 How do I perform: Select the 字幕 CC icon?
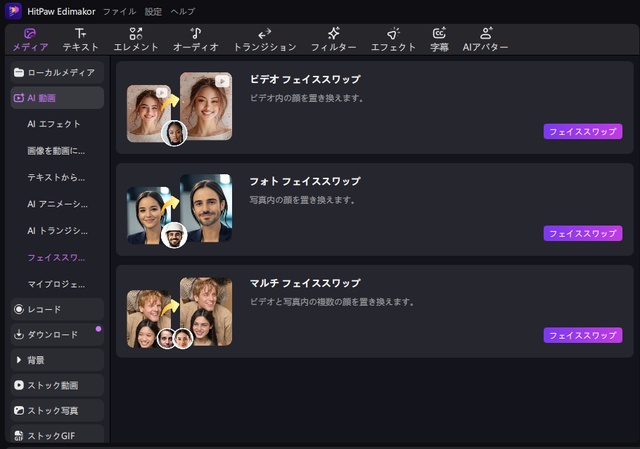(x=439, y=33)
